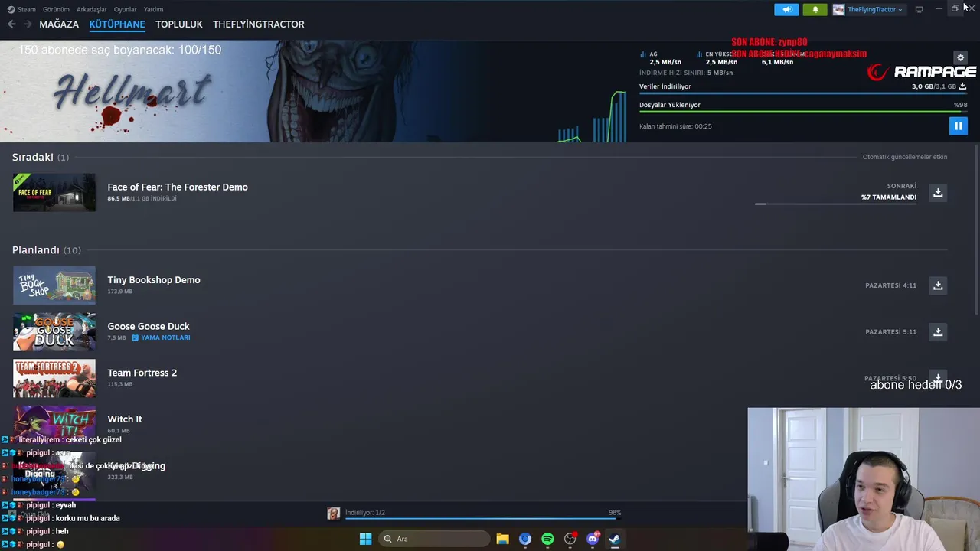Click the Team Fortress 2 thumbnail
This screenshot has height=551, width=980.
coord(54,378)
